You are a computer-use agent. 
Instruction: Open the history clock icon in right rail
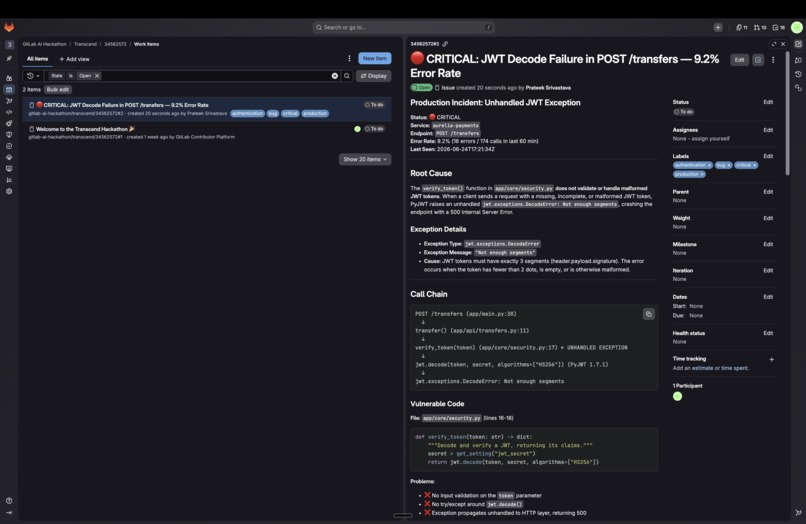click(798, 74)
